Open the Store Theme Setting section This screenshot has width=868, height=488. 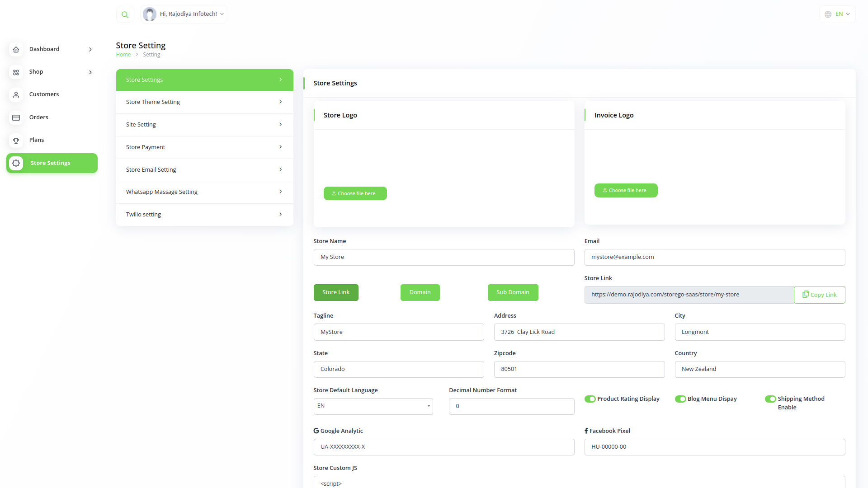coord(204,102)
